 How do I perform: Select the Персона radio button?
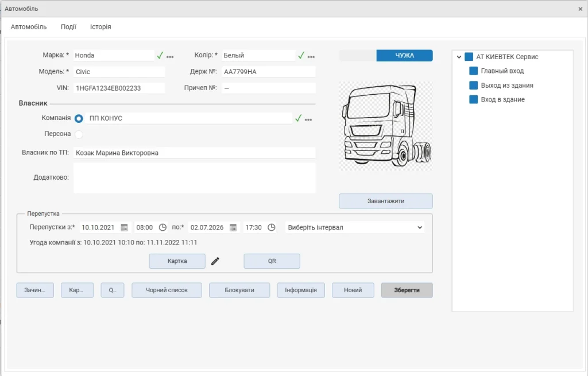79,134
